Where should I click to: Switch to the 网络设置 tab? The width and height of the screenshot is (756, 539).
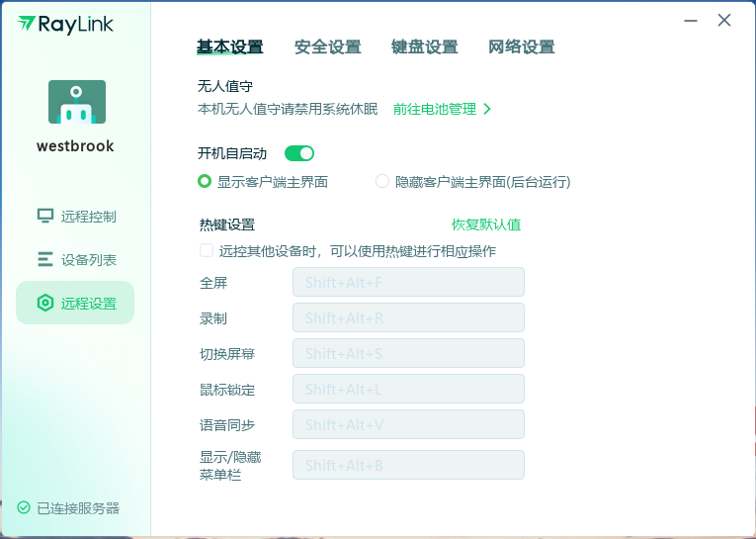click(x=522, y=47)
